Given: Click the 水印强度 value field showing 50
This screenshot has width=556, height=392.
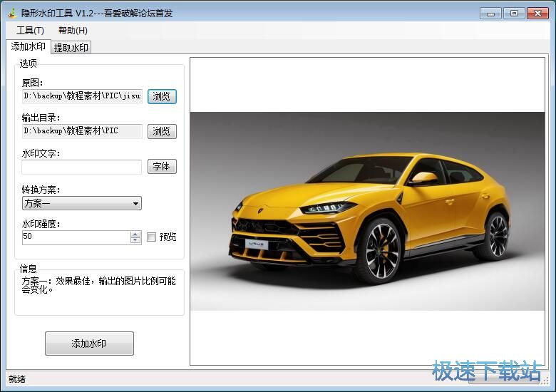Looking at the screenshot, I should [x=76, y=237].
